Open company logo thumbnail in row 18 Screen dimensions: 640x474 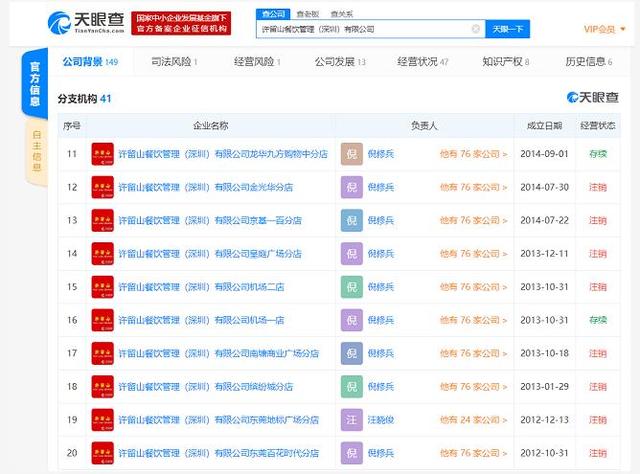[102, 387]
